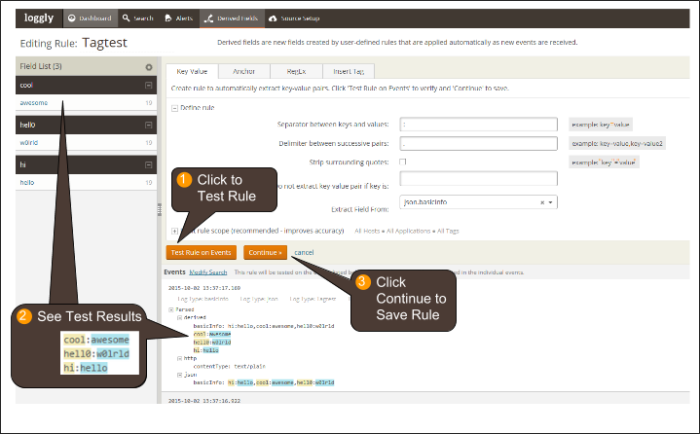The height and width of the screenshot is (434, 700).
Task: Click the Continue button
Action: (265, 252)
